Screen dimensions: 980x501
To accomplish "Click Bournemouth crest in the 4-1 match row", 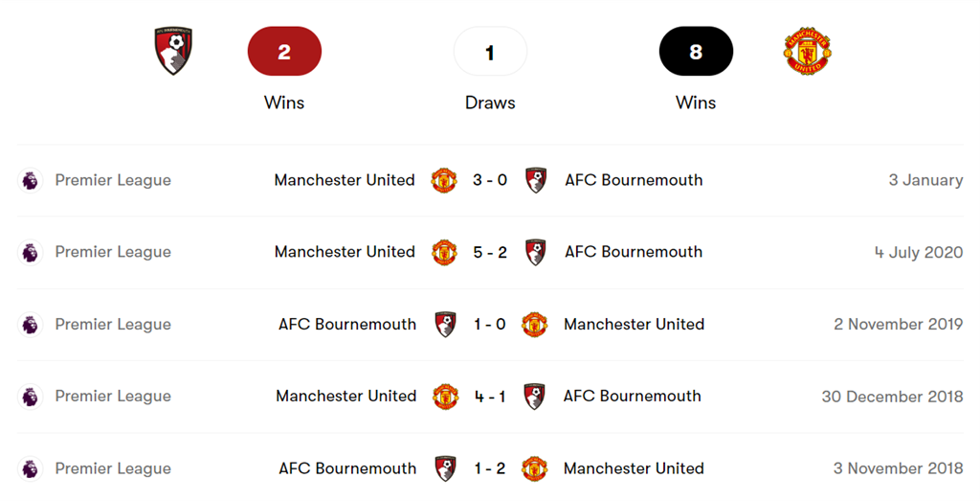I will [x=535, y=396].
